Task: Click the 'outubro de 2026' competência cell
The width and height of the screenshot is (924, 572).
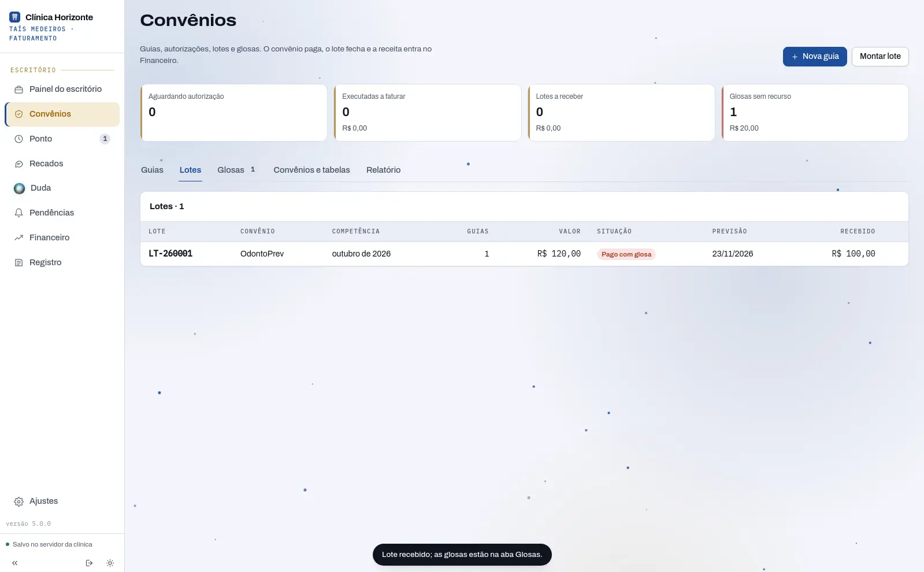Action: pyautogui.click(x=361, y=254)
